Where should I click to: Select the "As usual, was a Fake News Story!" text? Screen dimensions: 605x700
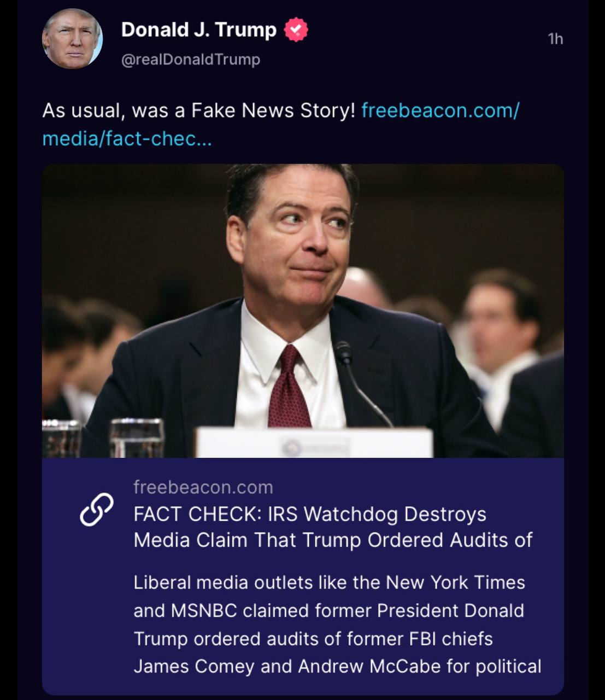point(199,110)
